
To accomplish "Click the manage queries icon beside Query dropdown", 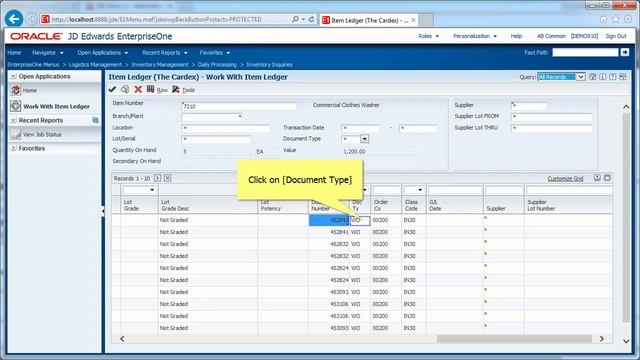I will point(593,77).
